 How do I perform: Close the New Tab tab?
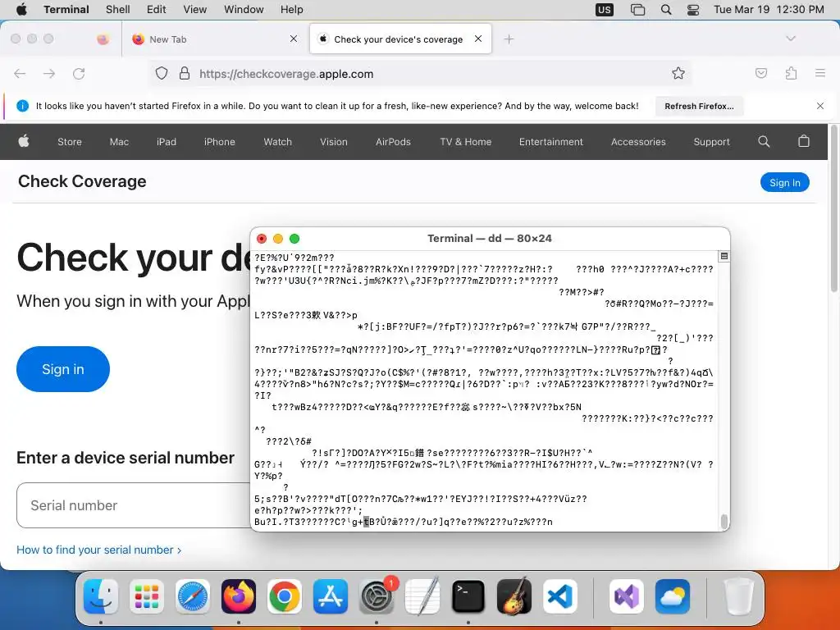click(294, 39)
